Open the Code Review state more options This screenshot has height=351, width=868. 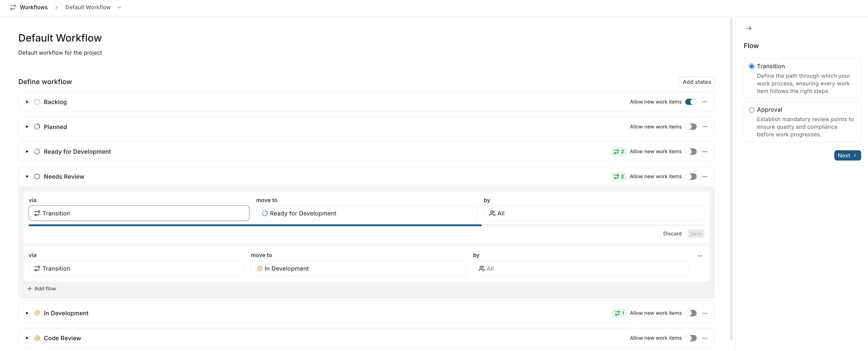[704, 338]
